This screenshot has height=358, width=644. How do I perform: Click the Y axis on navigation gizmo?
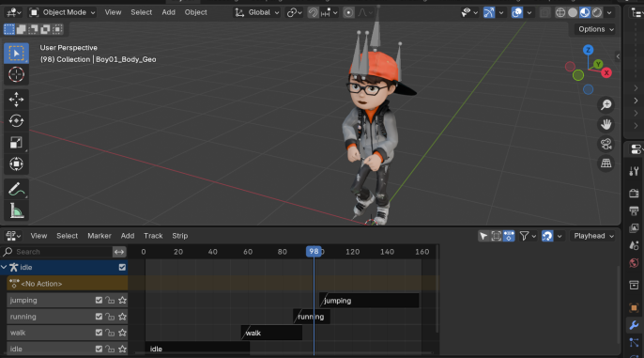tap(598, 64)
